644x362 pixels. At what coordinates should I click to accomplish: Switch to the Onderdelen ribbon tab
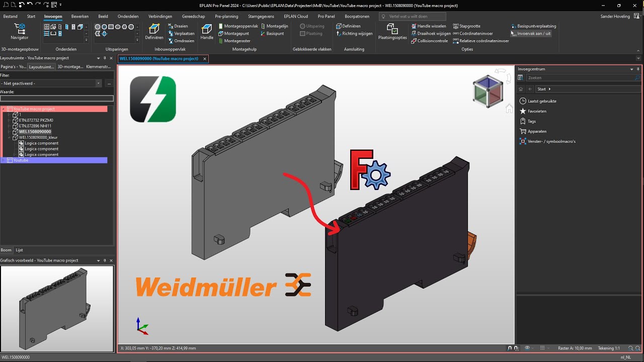[x=128, y=16]
